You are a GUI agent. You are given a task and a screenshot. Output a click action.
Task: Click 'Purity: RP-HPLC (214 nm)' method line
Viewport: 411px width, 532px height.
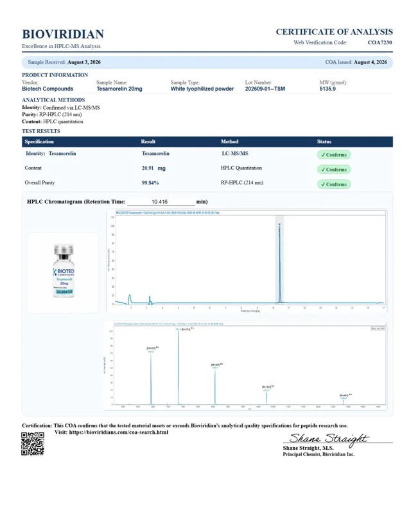(52, 114)
